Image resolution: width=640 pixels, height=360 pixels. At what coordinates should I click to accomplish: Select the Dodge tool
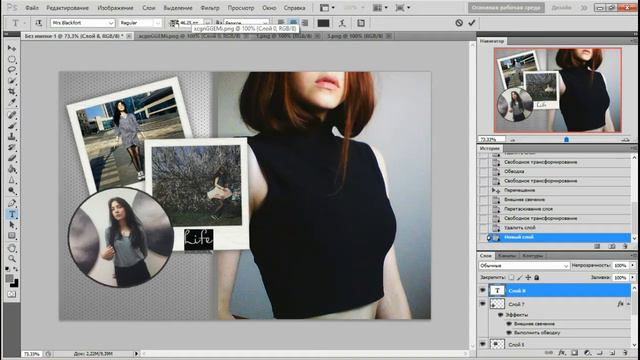12,191
